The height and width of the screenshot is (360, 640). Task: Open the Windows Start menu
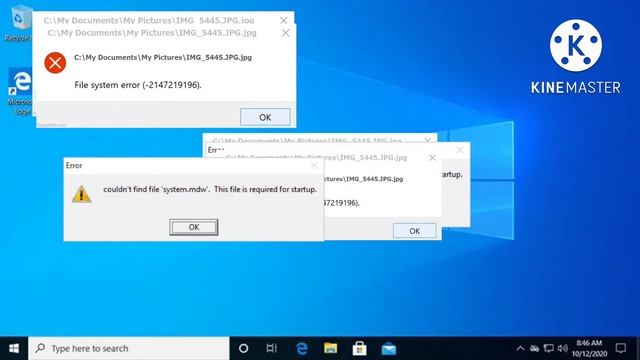tap(14, 348)
